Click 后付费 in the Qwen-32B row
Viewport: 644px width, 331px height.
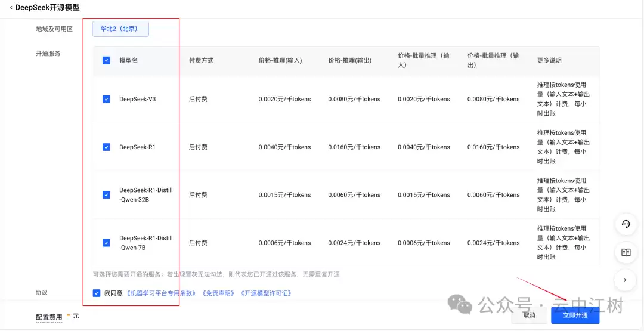[x=198, y=194]
